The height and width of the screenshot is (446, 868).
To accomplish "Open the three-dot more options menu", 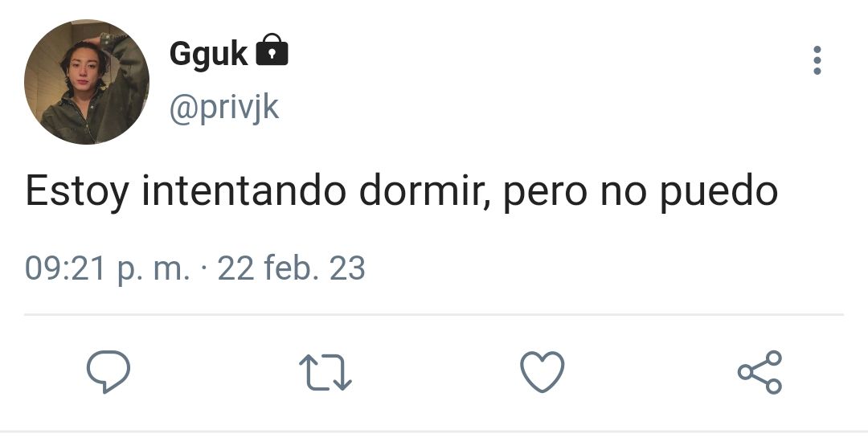I will [x=817, y=60].
